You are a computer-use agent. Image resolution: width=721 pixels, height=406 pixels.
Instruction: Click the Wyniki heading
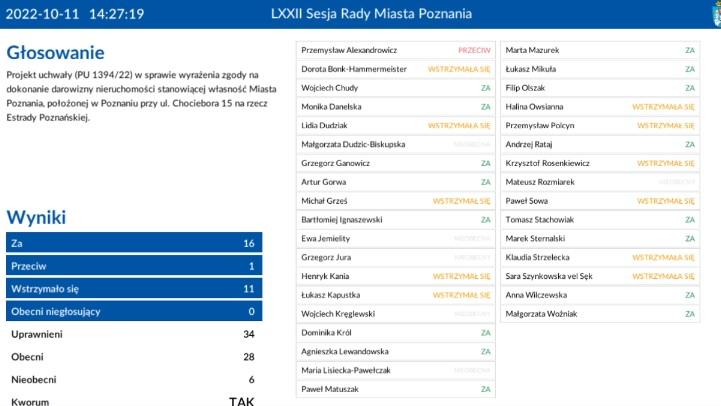[36, 217]
